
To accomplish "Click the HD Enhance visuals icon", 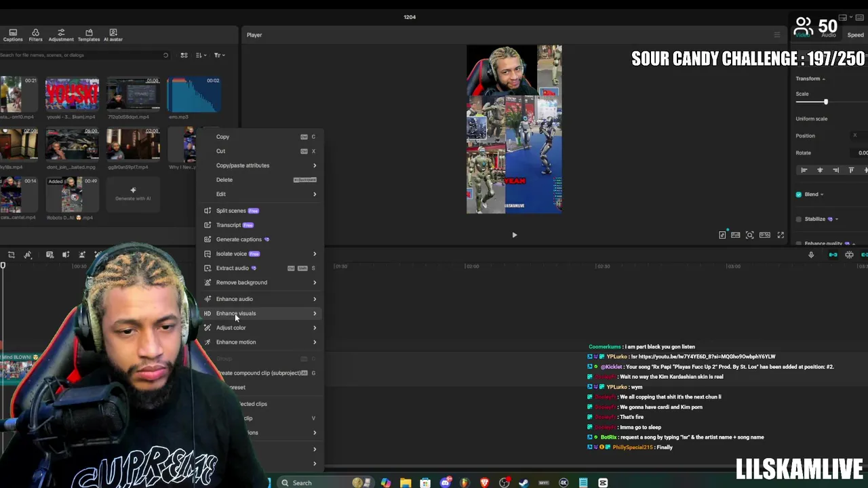I will (x=208, y=313).
